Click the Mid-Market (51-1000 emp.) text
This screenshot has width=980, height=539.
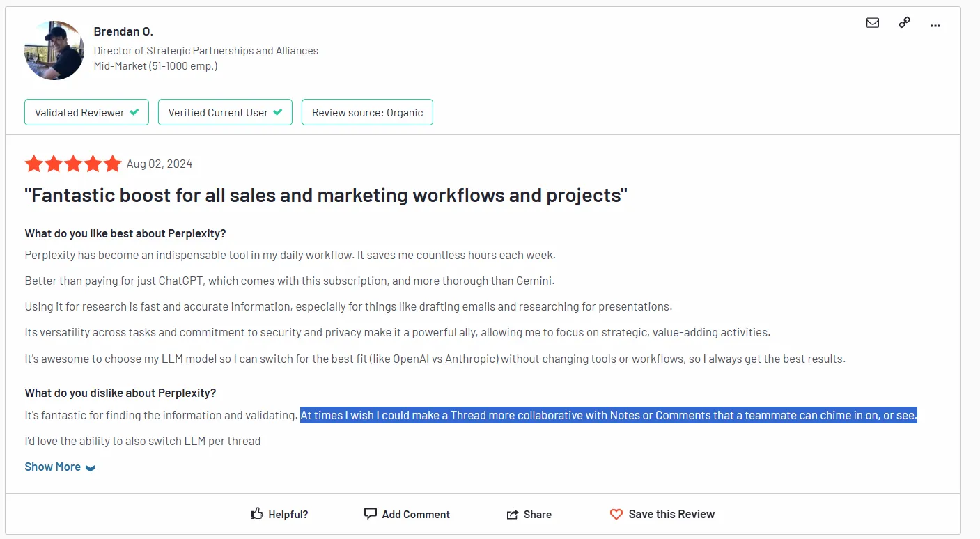(156, 66)
